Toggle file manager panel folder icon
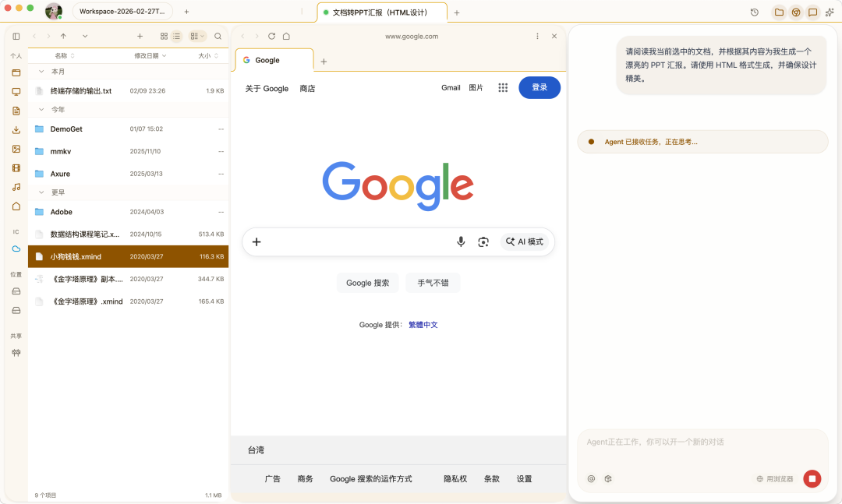This screenshot has width=842, height=504. (x=779, y=12)
